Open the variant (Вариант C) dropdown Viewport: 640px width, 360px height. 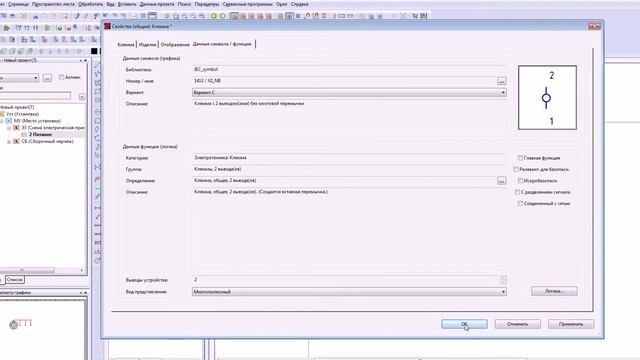coord(349,93)
